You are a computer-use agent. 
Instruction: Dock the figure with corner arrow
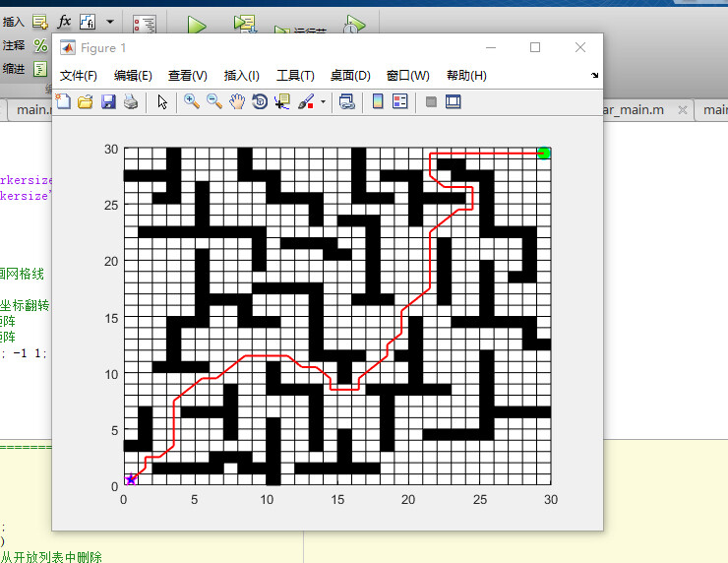595,75
